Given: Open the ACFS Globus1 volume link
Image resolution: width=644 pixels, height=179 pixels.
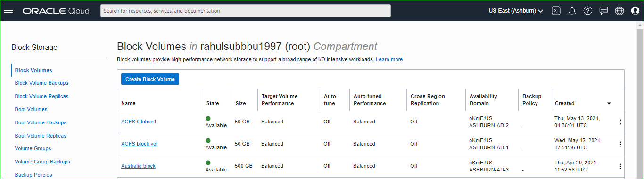Looking at the screenshot, I should [x=139, y=122].
